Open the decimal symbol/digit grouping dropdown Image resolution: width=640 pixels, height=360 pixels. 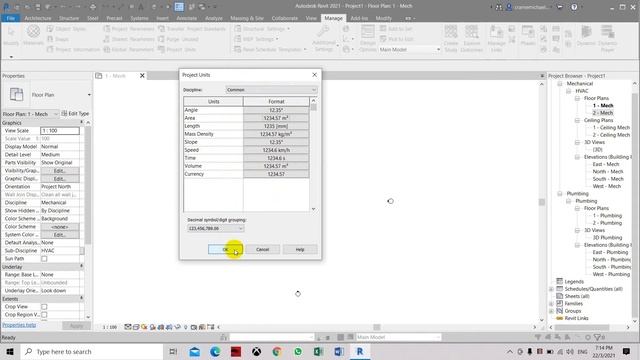click(x=216, y=228)
